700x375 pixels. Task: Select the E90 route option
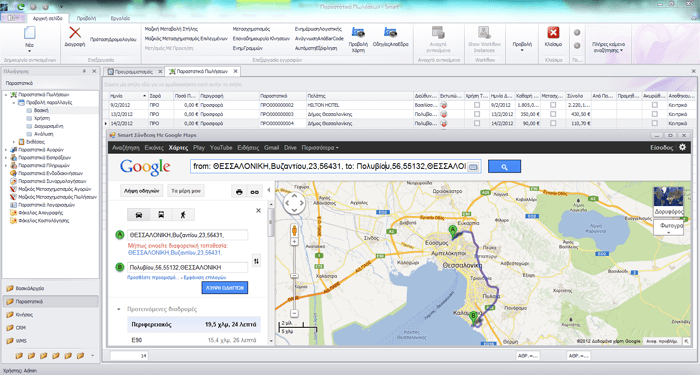194,340
